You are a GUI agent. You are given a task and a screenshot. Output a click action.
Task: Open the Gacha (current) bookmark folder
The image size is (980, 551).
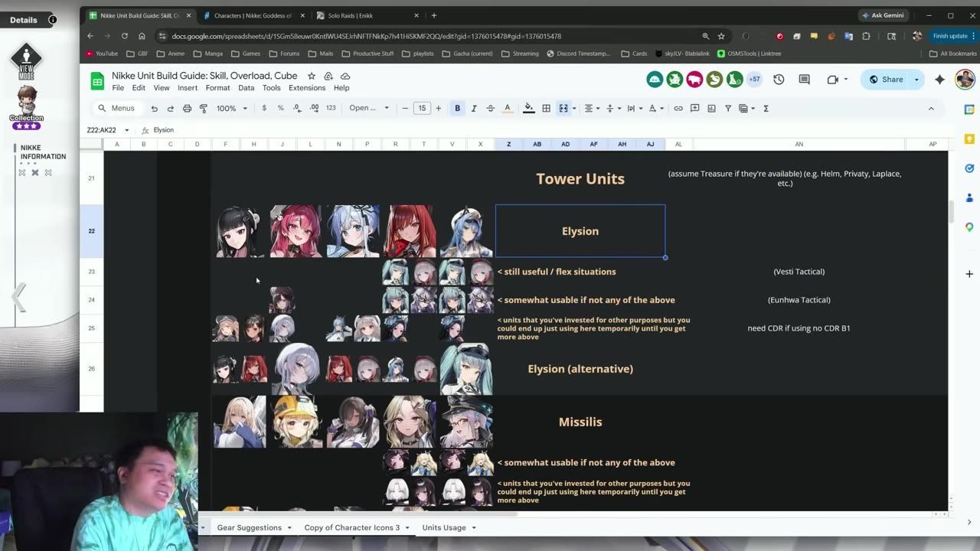click(x=466, y=54)
